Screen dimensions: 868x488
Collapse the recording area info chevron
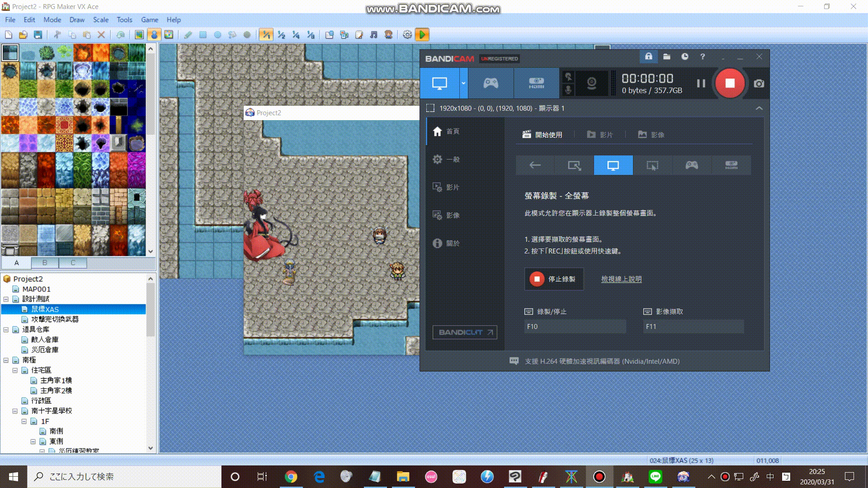(759, 108)
